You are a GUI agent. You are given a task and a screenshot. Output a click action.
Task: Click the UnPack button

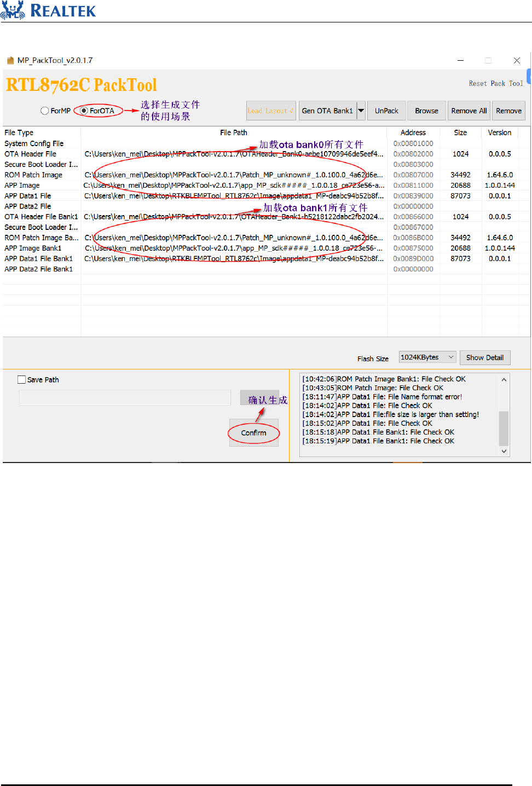(386, 111)
